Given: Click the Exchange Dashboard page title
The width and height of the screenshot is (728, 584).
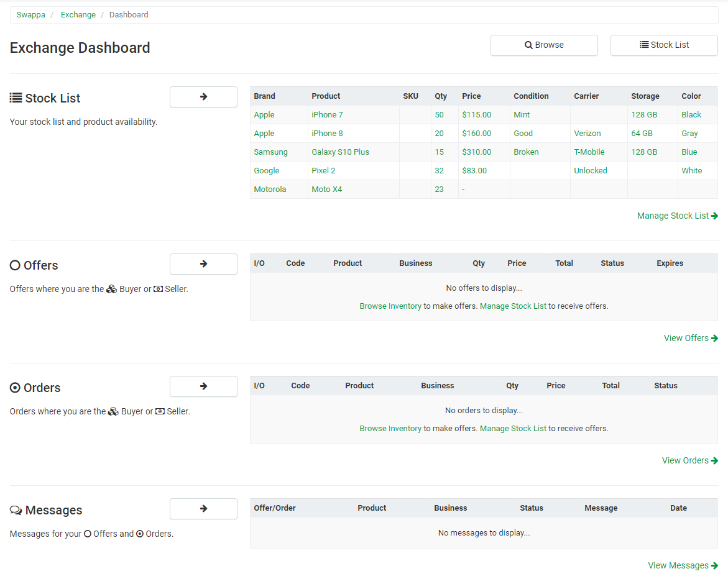Looking at the screenshot, I should (80, 48).
